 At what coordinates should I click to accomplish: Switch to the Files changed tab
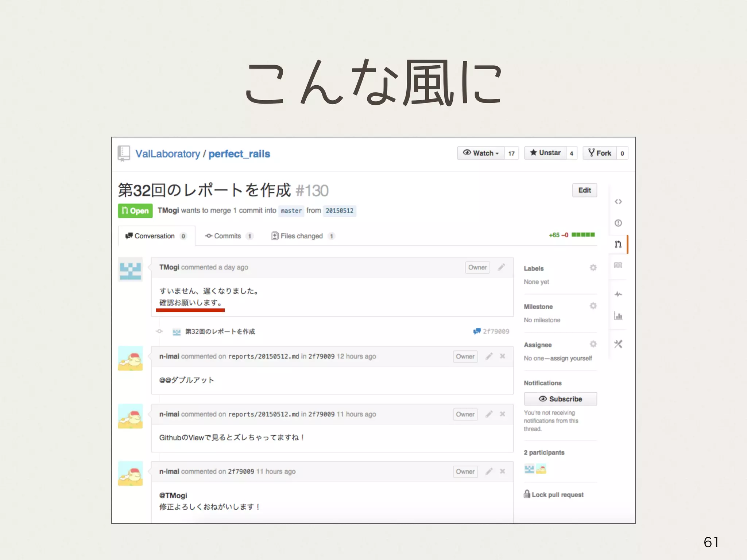pyautogui.click(x=302, y=236)
